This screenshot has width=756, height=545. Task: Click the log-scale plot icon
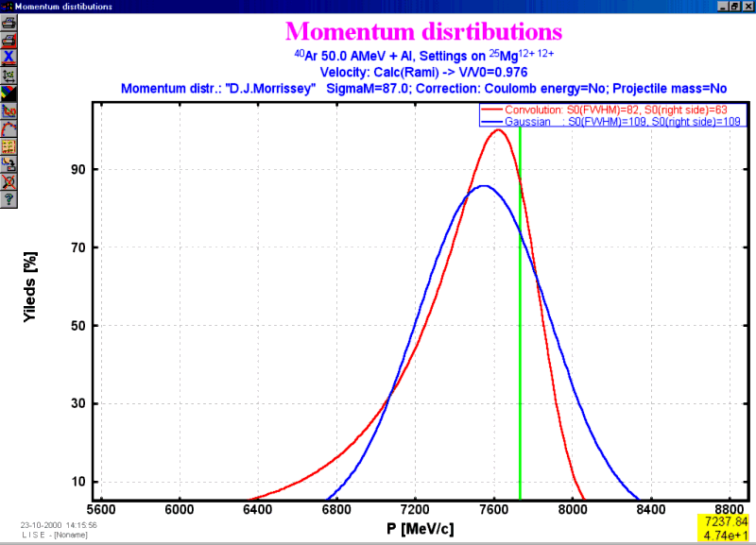[9, 111]
